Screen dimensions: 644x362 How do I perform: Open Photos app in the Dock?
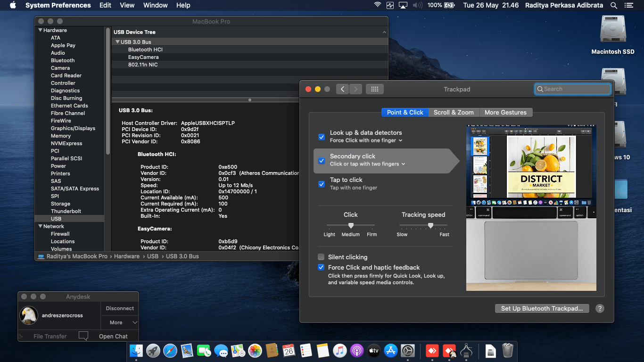[x=255, y=351]
